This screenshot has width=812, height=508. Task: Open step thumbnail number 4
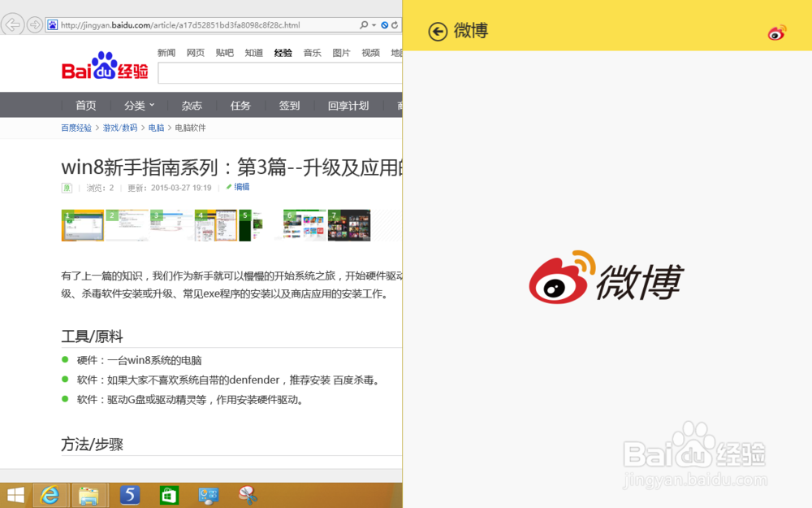coord(216,225)
